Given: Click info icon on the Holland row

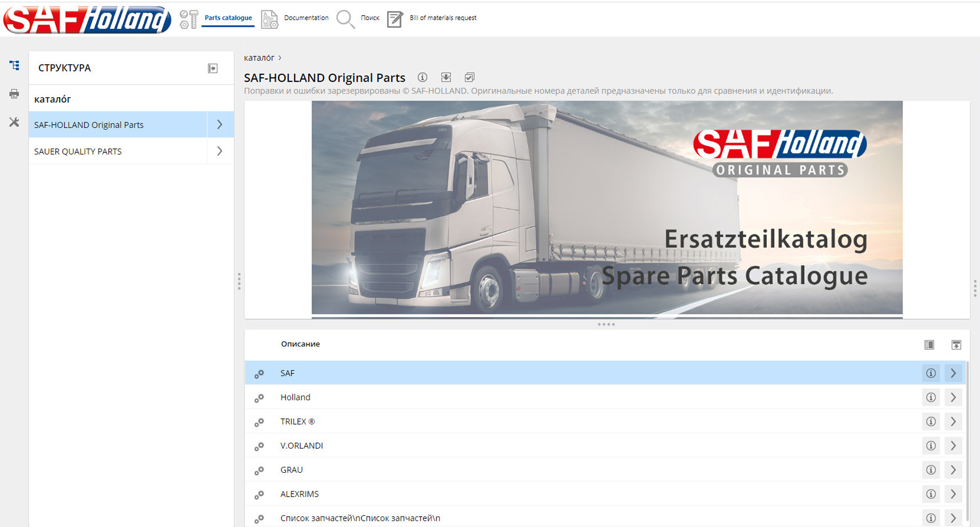Looking at the screenshot, I should [x=931, y=397].
